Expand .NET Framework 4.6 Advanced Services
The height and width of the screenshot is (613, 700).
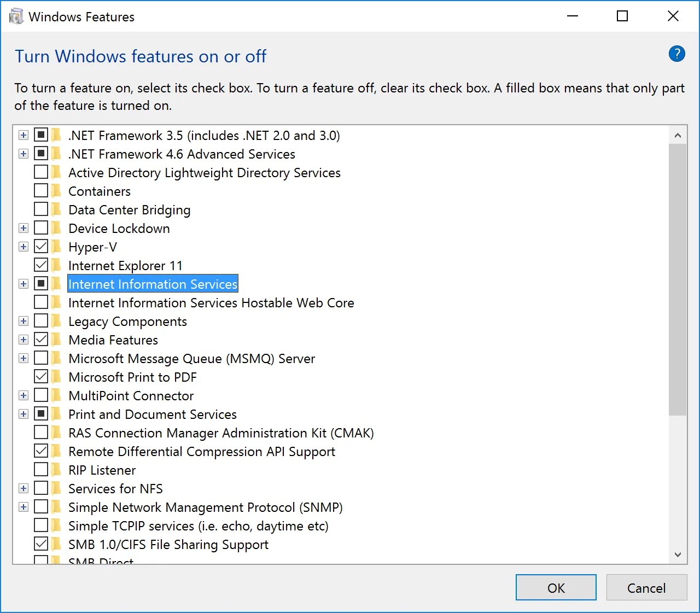(x=24, y=154)
